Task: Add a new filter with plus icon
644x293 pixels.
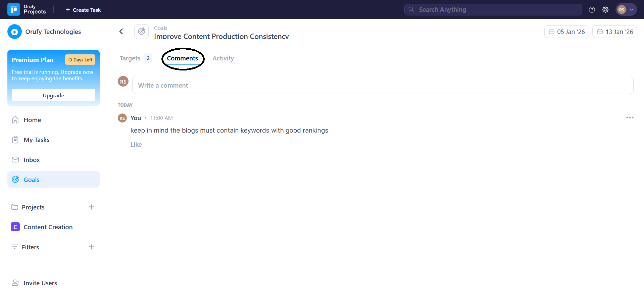Action: click(91, 247)
